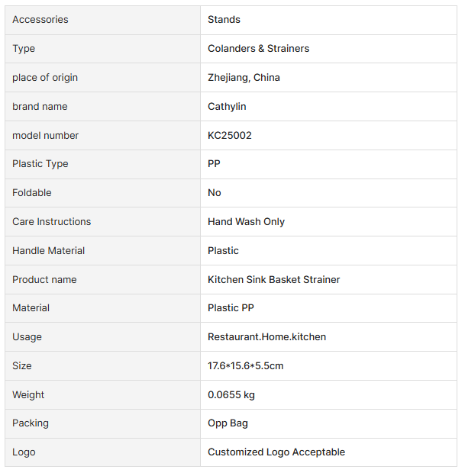
Task: Click the Restaurant.Home.kitchen usage value
Action: [266, 337]
